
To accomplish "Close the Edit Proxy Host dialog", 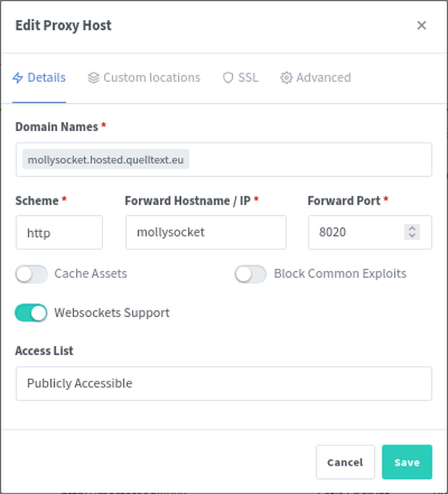I will 422,25.
